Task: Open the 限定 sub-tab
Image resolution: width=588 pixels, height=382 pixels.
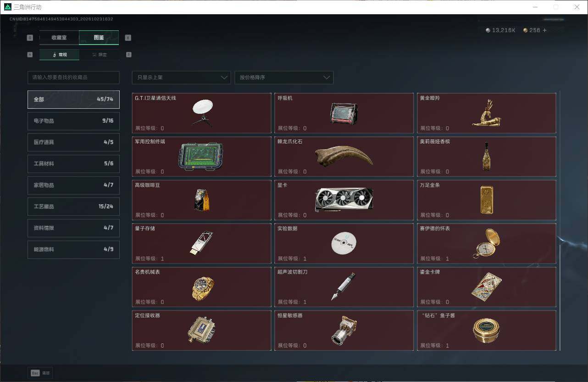Action: (99, 55)
